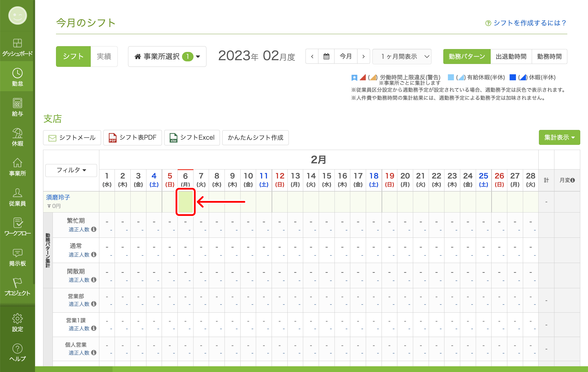Select the シフト tab
The height and width of the screenshot is (372, 588).
pyautogui.click(x=73, y=57)
